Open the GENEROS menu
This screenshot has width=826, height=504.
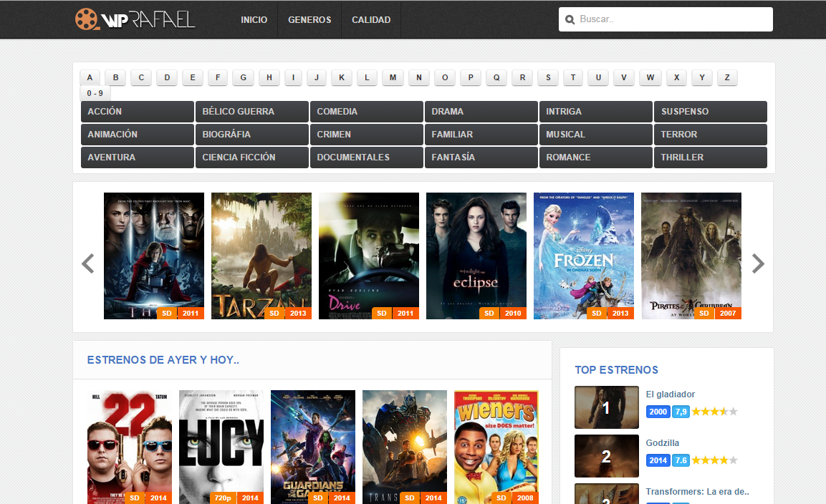(309, 19)
